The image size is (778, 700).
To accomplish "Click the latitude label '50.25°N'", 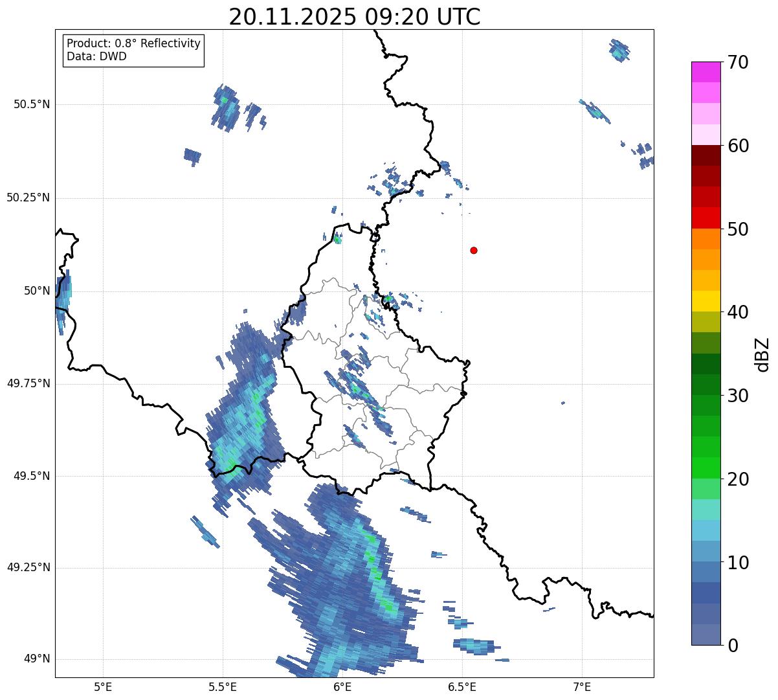I will coord(28,198).
